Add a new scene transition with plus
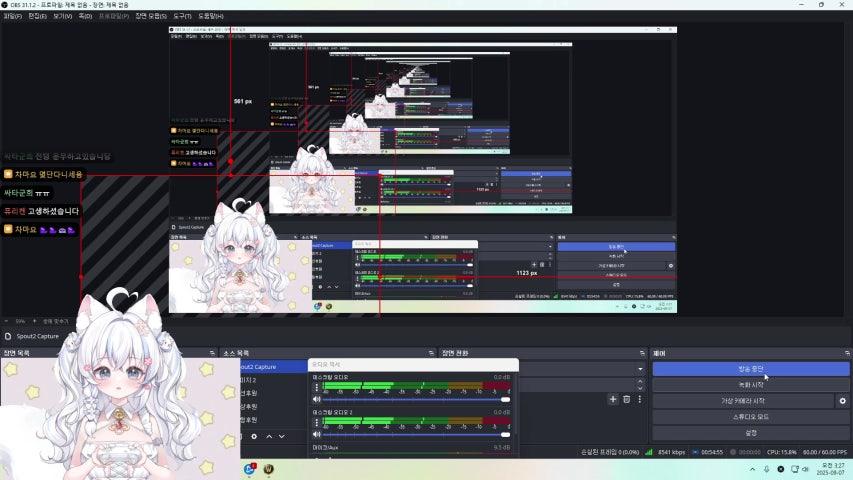 click(613, 399)
